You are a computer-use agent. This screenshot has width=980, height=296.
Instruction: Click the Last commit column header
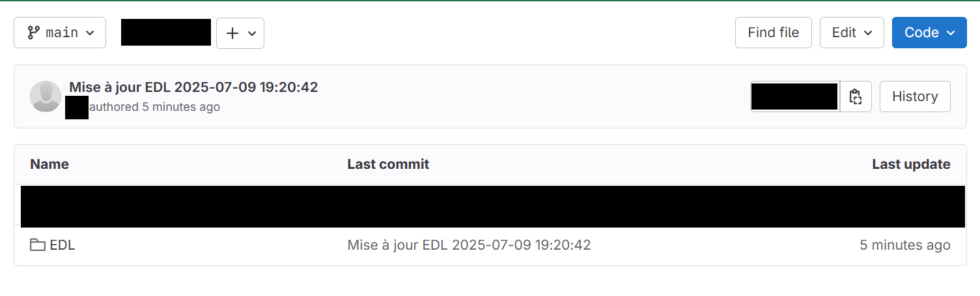pyautogui.click(x=388, y=164)
